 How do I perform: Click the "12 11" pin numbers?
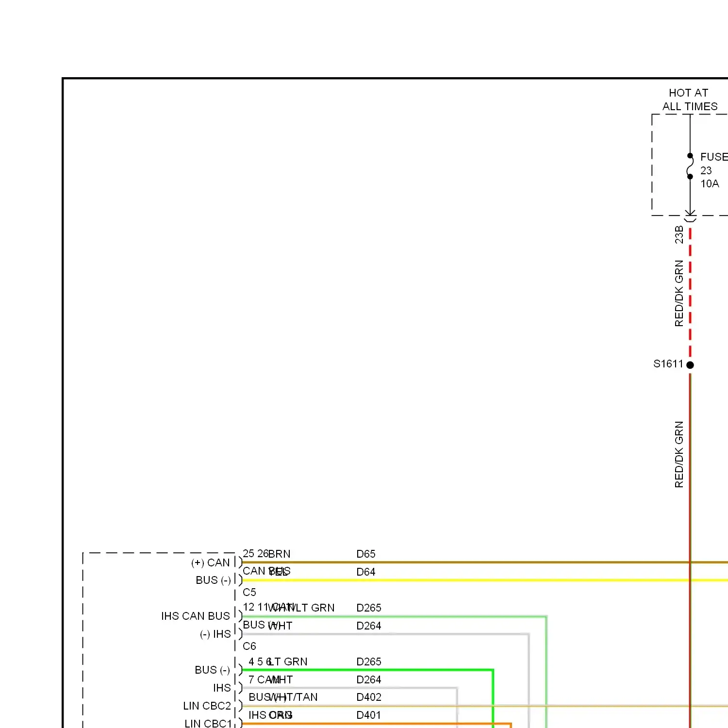[x=255, y=607]
